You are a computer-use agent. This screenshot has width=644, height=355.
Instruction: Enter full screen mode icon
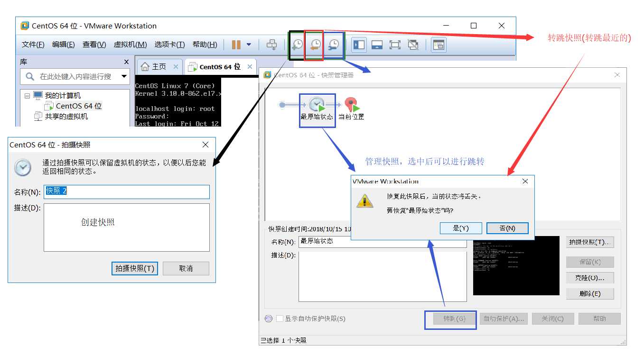point(395,45)
